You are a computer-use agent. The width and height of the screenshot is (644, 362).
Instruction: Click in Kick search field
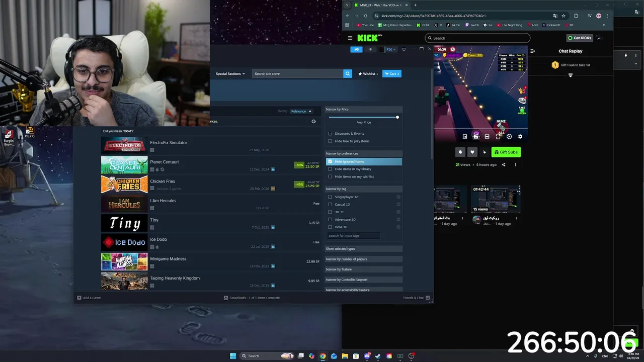click(x=477, y=38)
